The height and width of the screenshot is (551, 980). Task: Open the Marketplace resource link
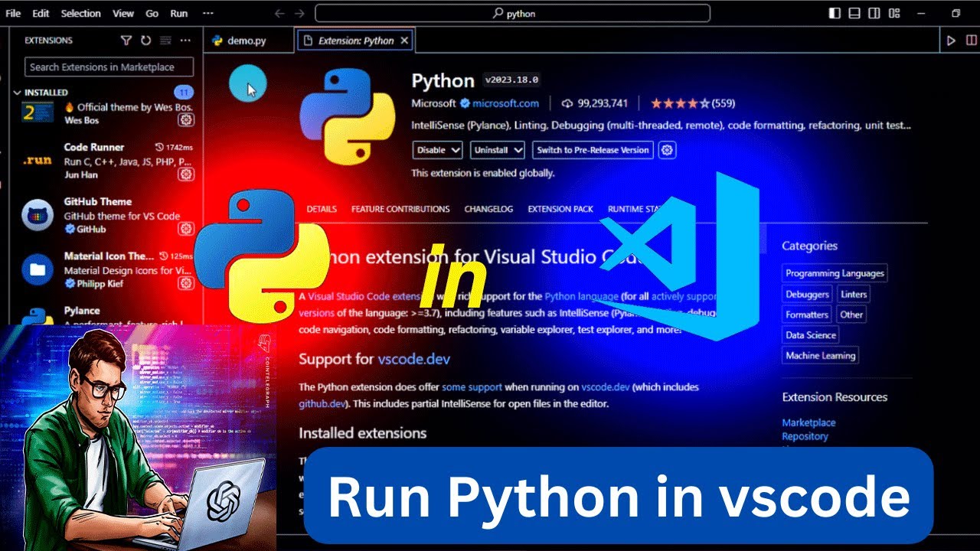click(x=808, y=422)
